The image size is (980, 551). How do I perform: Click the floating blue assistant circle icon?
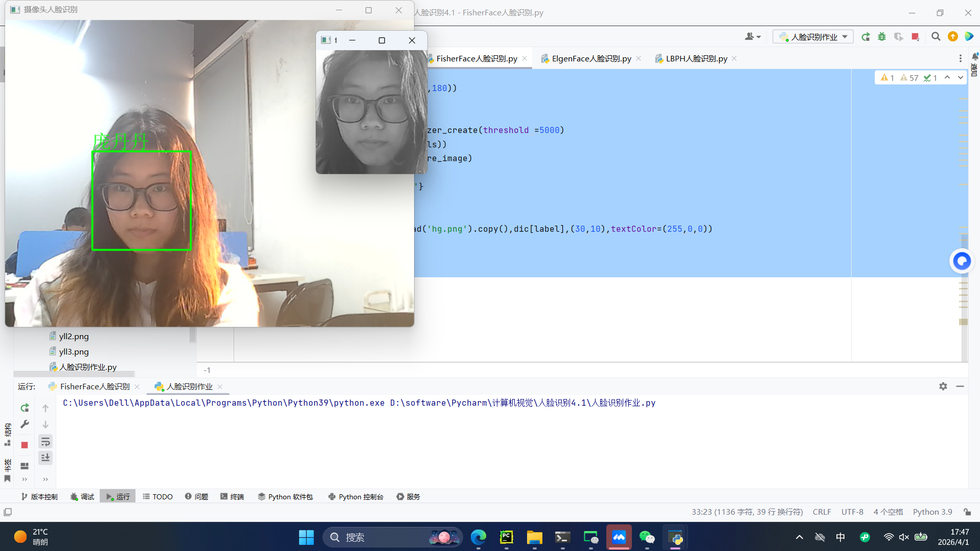[962, 261]
